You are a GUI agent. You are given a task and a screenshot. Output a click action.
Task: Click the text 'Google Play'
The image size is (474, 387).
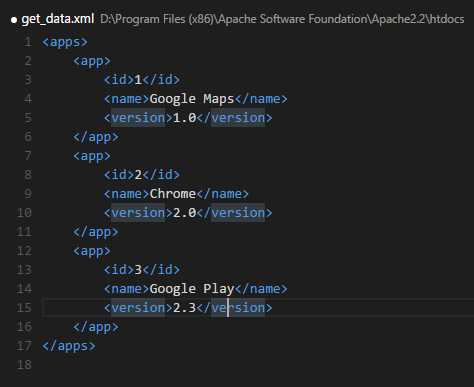[x=192, y=289]
